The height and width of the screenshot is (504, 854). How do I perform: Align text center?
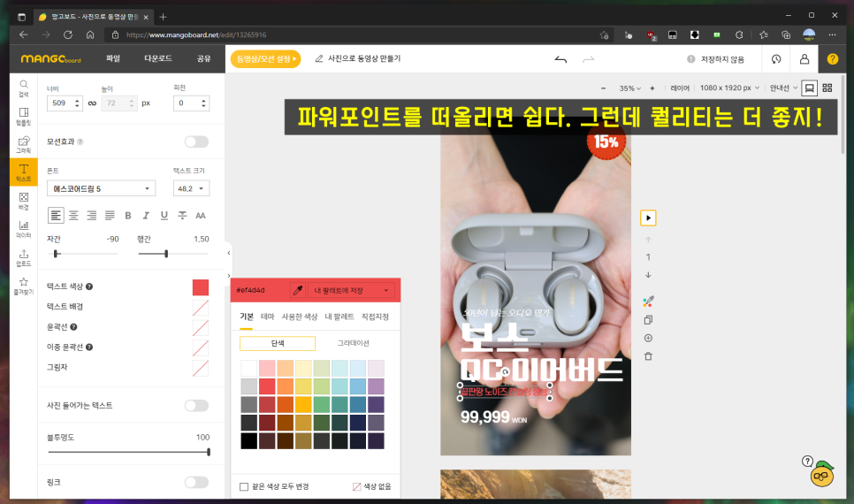coord(73,215)
